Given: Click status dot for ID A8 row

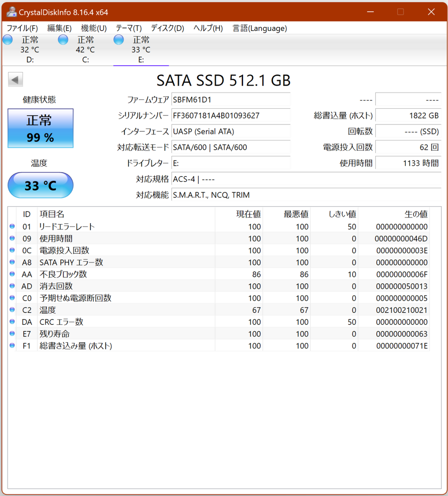Looking at the screenshot, I should (12, 262).
